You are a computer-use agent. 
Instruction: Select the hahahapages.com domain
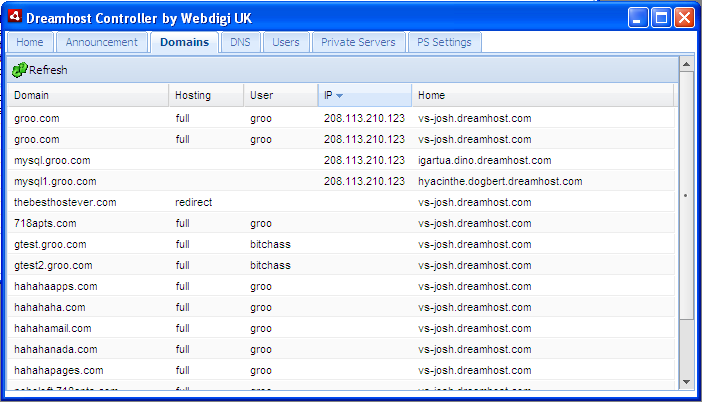(59, 371)
